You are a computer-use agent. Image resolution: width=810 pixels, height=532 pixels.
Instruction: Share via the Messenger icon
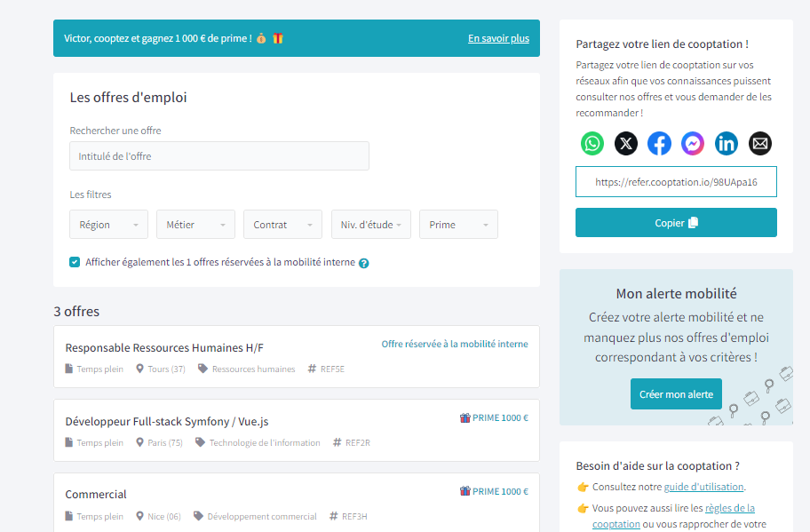coord(693,143)
